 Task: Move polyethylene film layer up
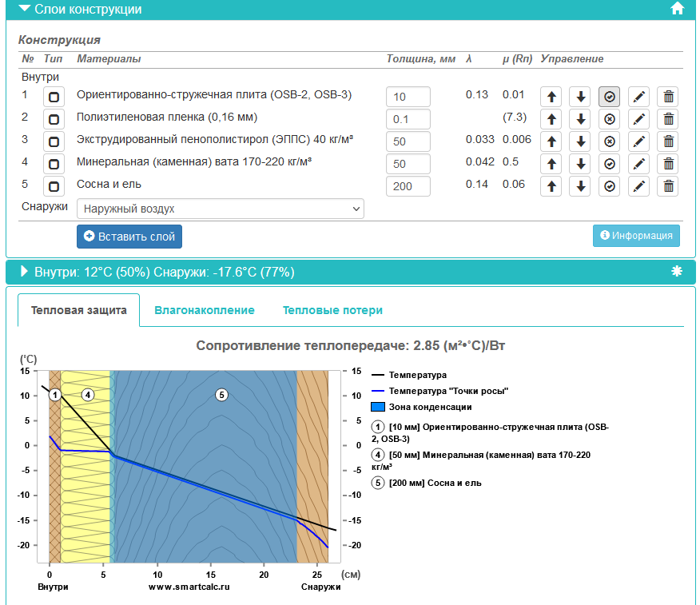click(551, 119)
